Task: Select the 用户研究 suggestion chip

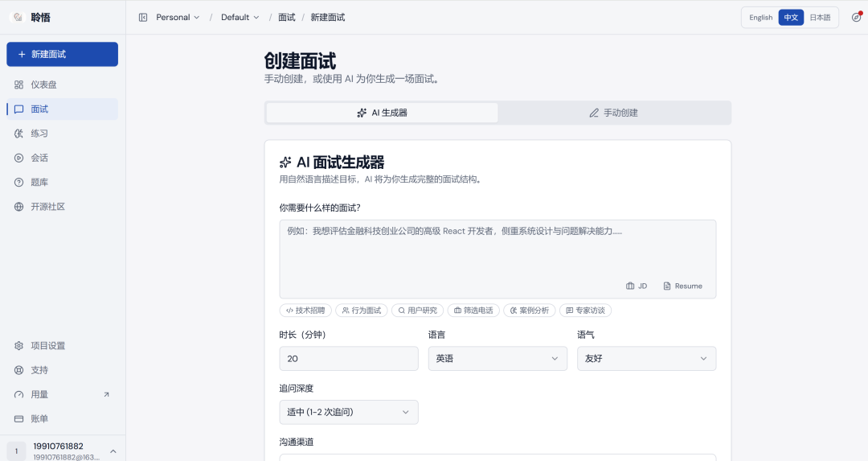Action: 417,311
